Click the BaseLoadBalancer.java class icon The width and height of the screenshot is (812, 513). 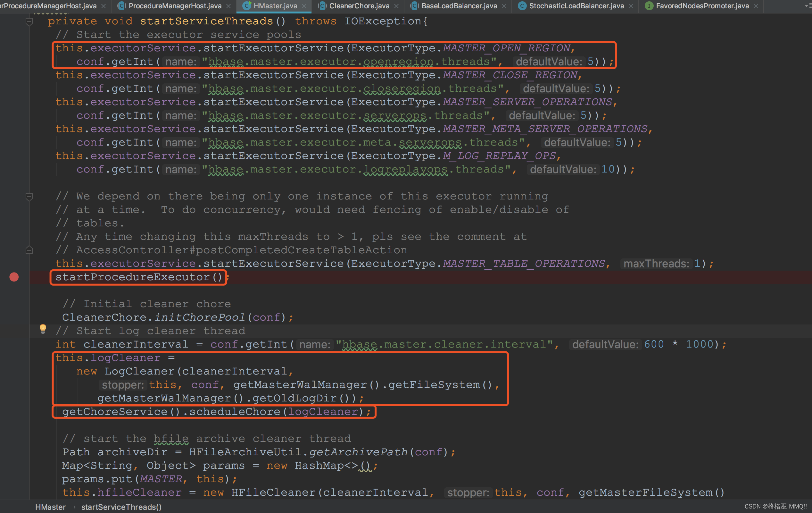[414, 6]
